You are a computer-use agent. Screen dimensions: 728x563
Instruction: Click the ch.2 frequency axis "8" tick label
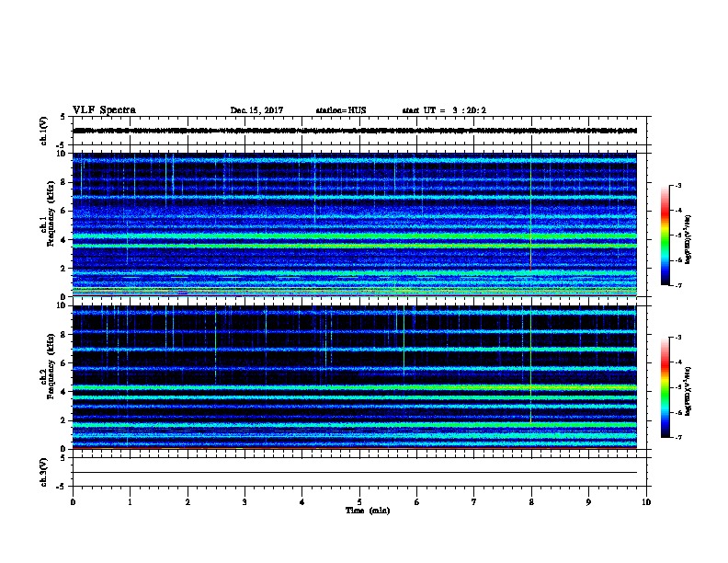click(x=63, y=334)
